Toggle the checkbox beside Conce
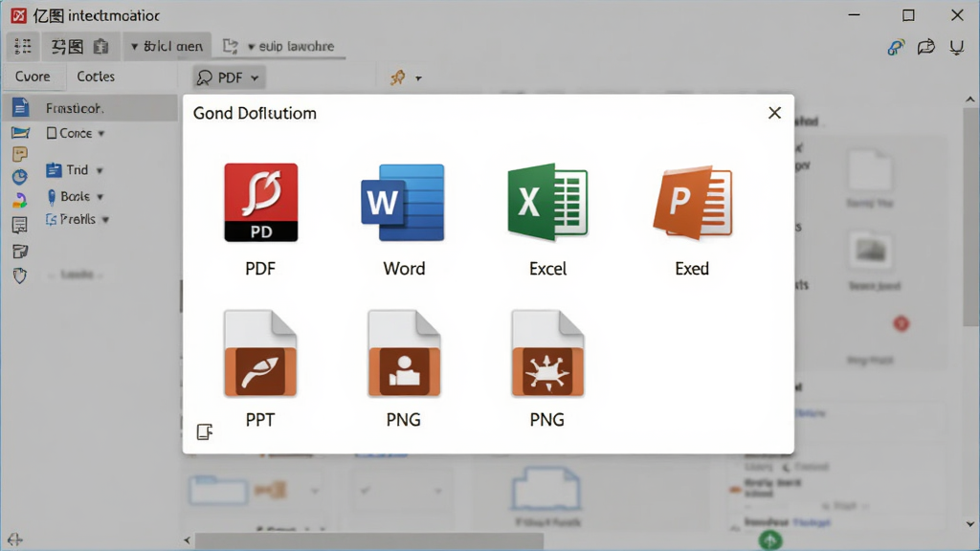This screenshot has height=551, width=980. (x=52, y=133)
